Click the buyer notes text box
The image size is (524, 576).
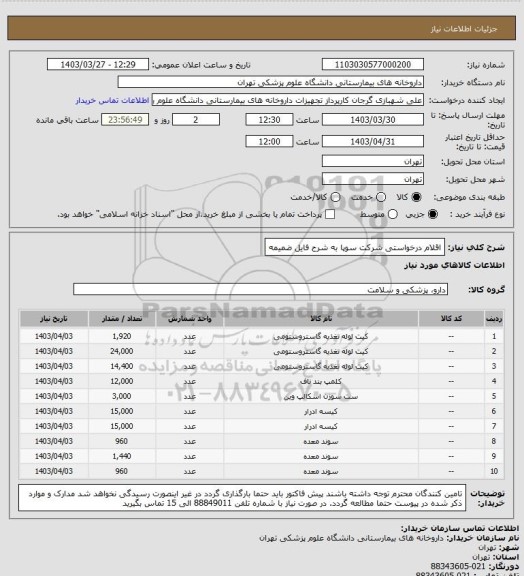click(242, 498)
